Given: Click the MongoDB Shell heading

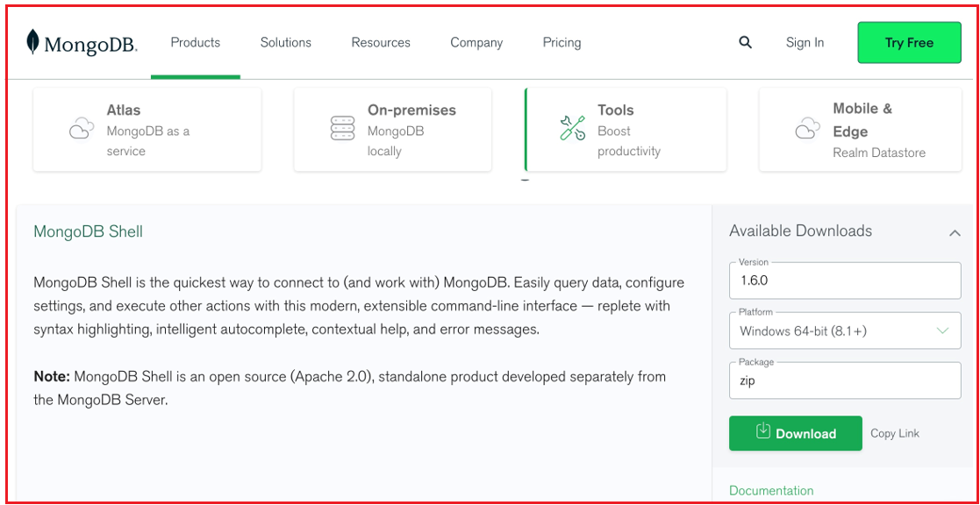Looking at the screenshot, I should pos(88,231).
